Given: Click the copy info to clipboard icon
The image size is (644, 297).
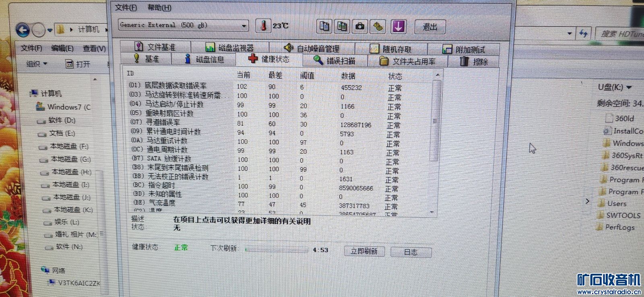Looking at the screenshot, I should pos(324,26).
